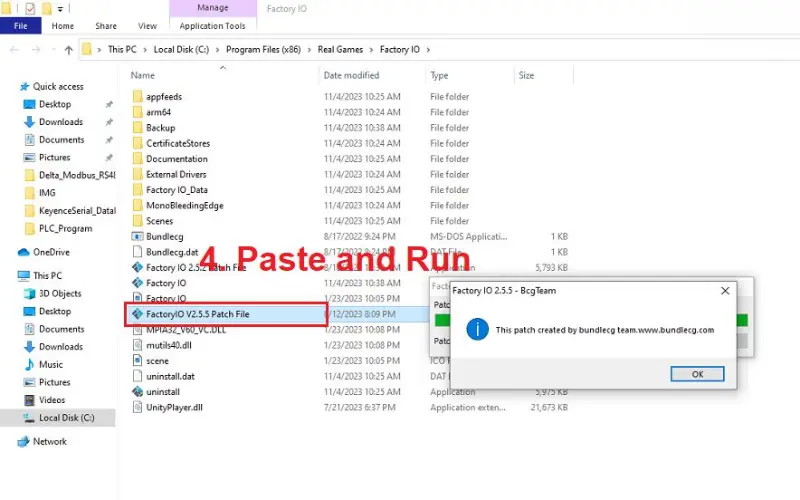
Task: Open the View ribbon tab
Action: (147, 26)
